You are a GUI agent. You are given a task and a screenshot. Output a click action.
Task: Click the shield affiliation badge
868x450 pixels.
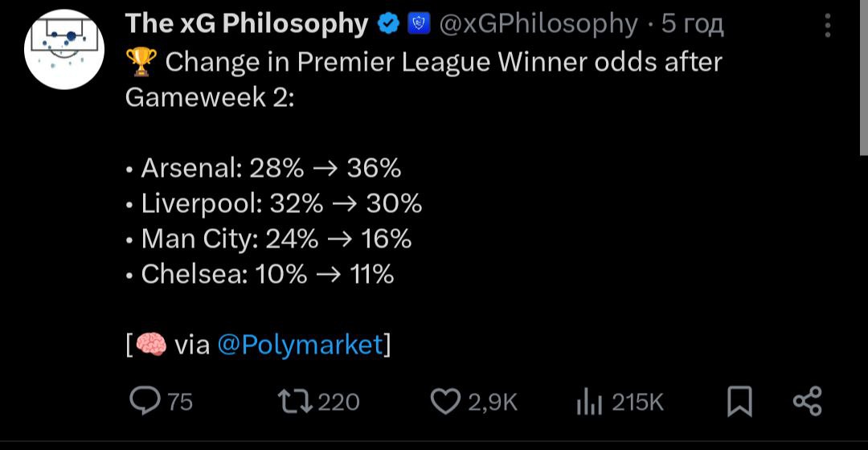419,25
